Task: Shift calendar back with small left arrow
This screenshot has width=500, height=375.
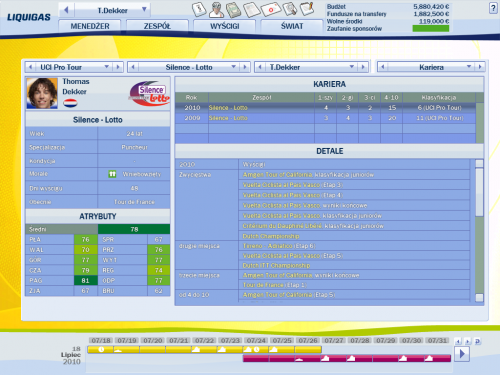Action: pyautogui.click(x=458, y=341)
